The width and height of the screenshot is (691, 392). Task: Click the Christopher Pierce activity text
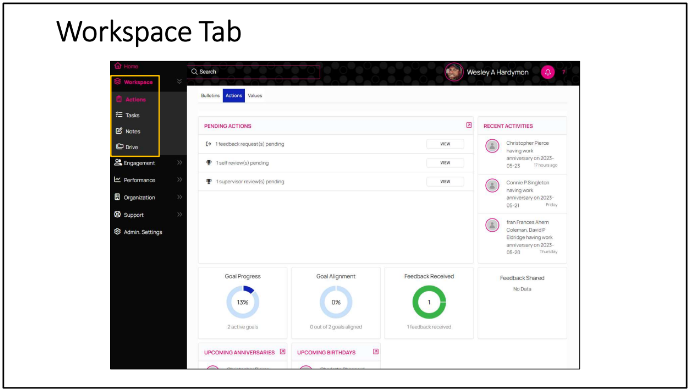[x=531, y=154]
